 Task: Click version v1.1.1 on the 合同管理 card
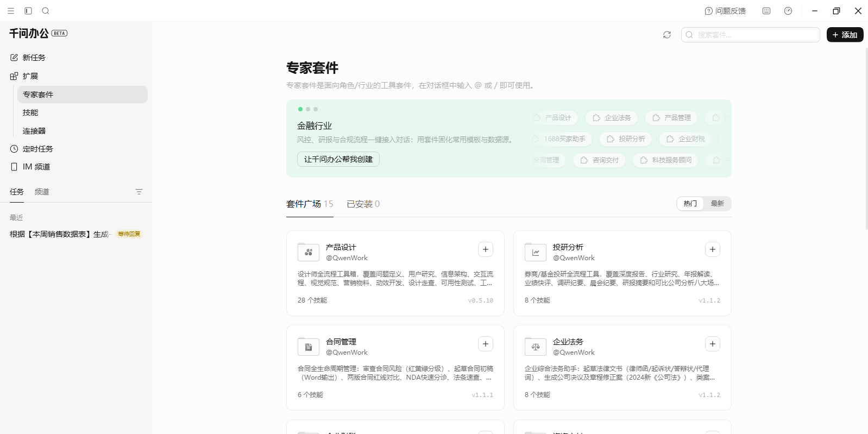(482, 395)
